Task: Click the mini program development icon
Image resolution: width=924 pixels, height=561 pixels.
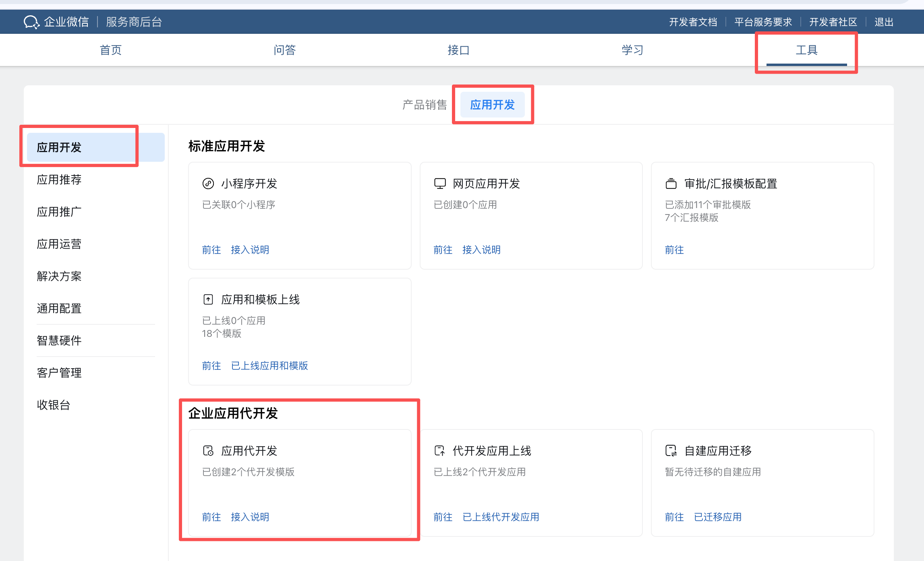Action: [208, 184]
